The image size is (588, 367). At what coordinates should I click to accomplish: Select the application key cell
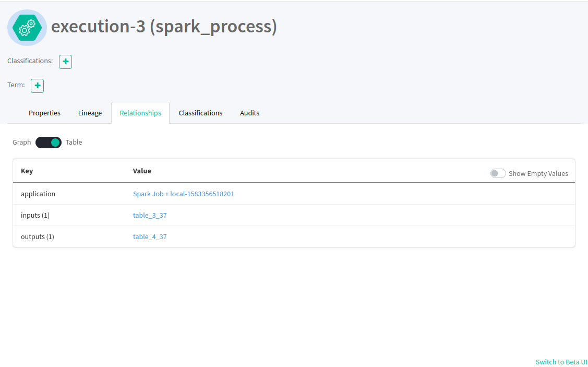38,194
